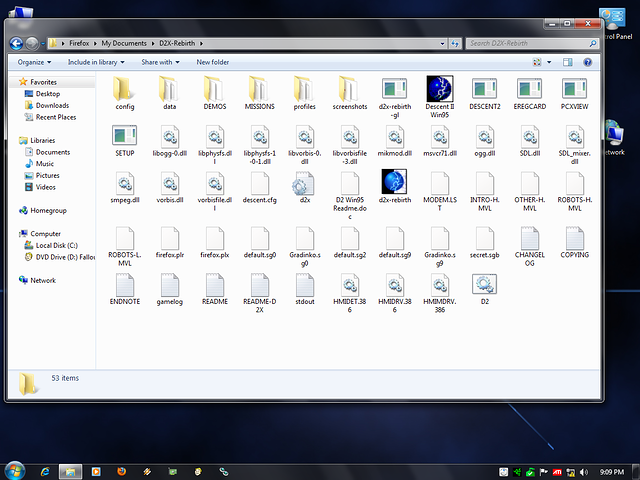Select the SETUP application icon
Screen dimensions: 640x480
[125, 137]
